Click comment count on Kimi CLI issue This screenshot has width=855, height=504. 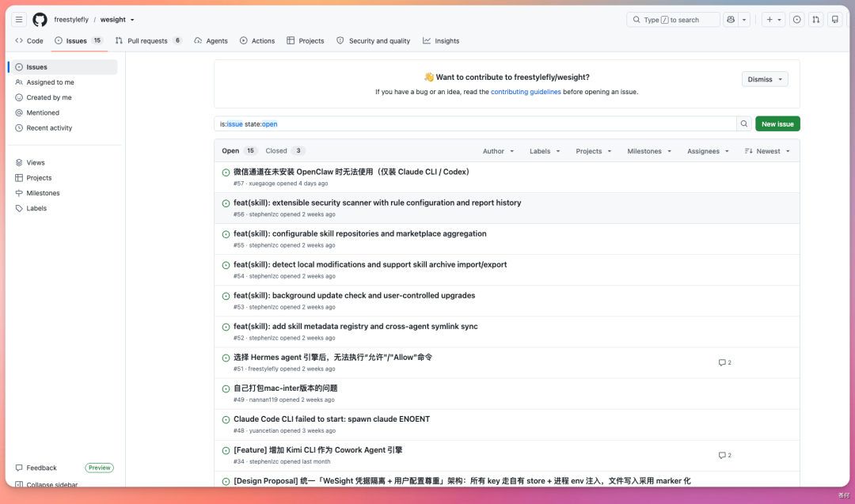[x=724, y=456]
